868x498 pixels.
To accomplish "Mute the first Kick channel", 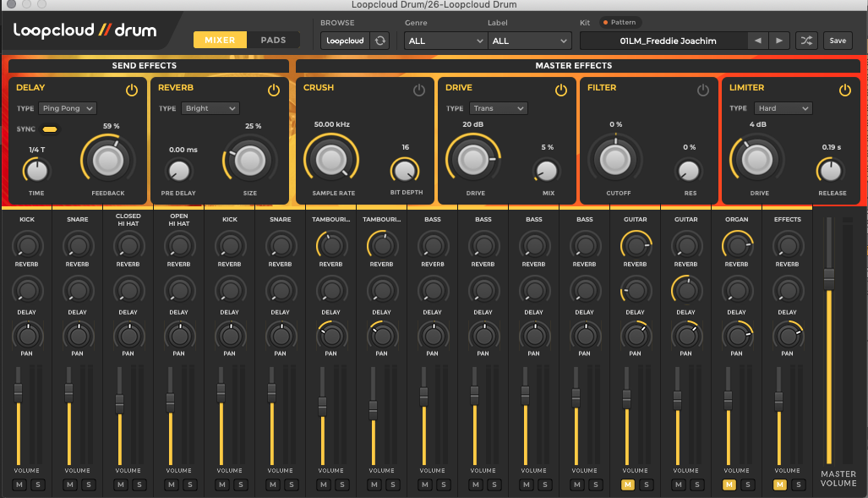I will pos(19,484).
